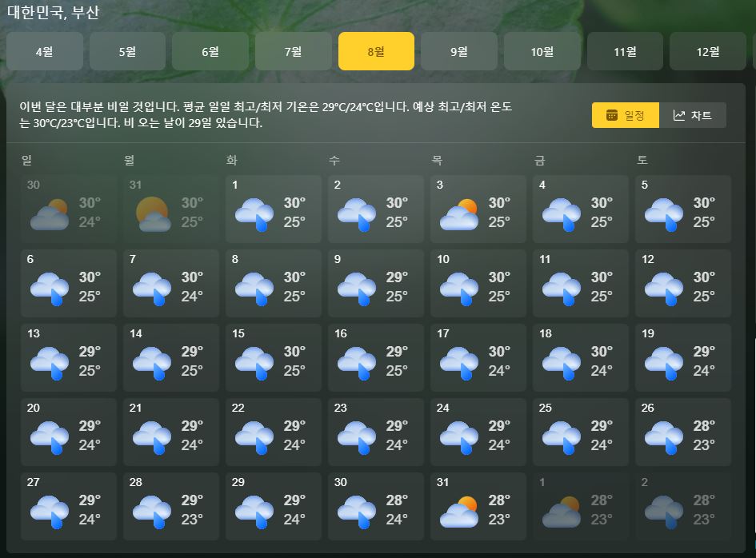Screen dimensions: 756x558
Task: Click the 토 Saturday column header
Action: tap(642, 160)
